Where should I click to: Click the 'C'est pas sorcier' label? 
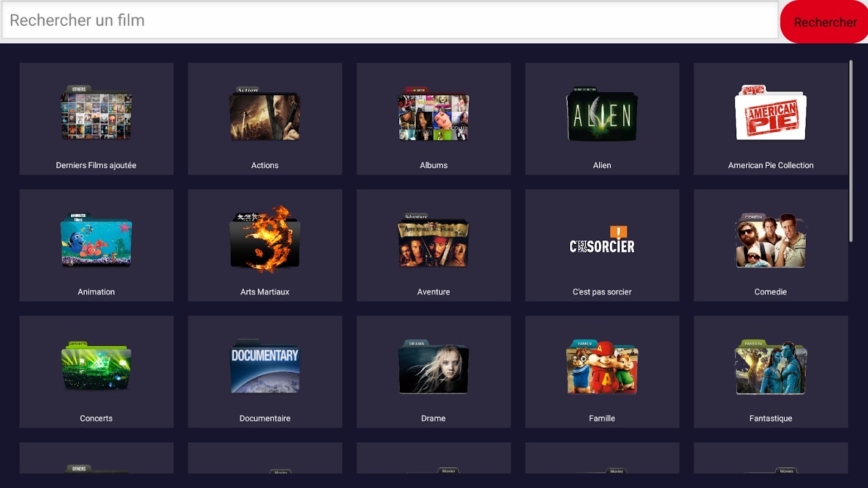coord(602,292)
